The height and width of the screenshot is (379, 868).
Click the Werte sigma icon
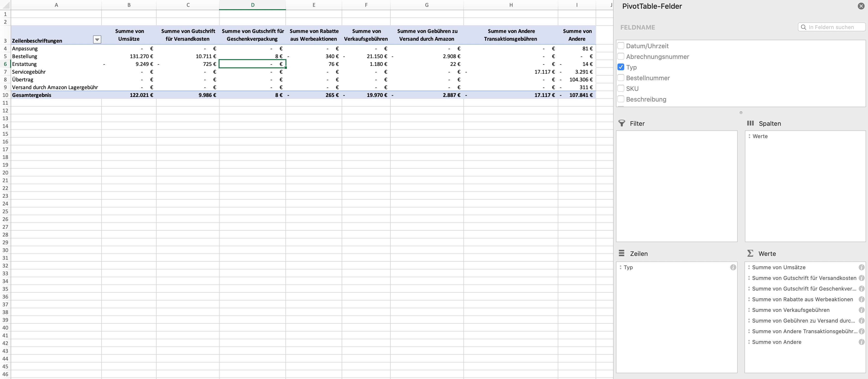point(750,253)
